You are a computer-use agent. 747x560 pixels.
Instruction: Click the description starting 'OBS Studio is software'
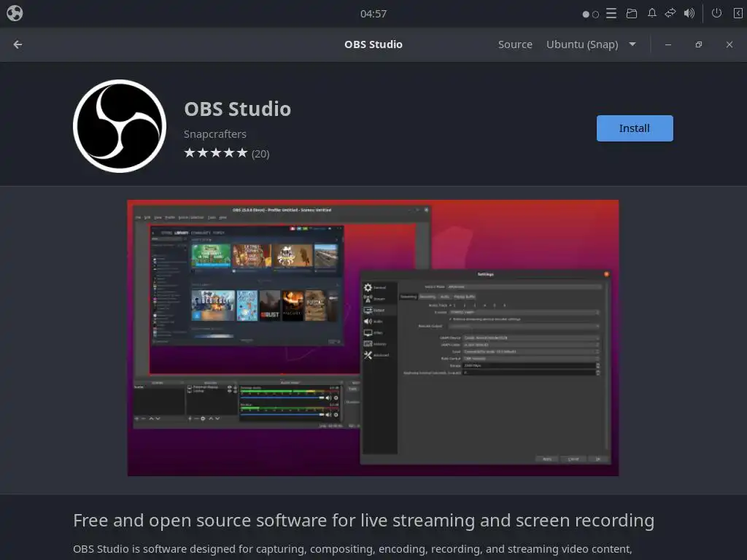pos(352,549)
